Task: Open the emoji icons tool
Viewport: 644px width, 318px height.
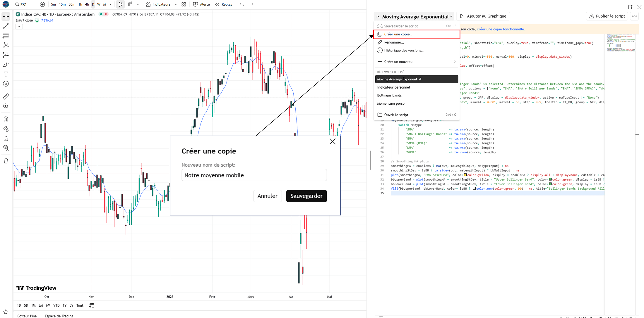Action: coord(6,84)
